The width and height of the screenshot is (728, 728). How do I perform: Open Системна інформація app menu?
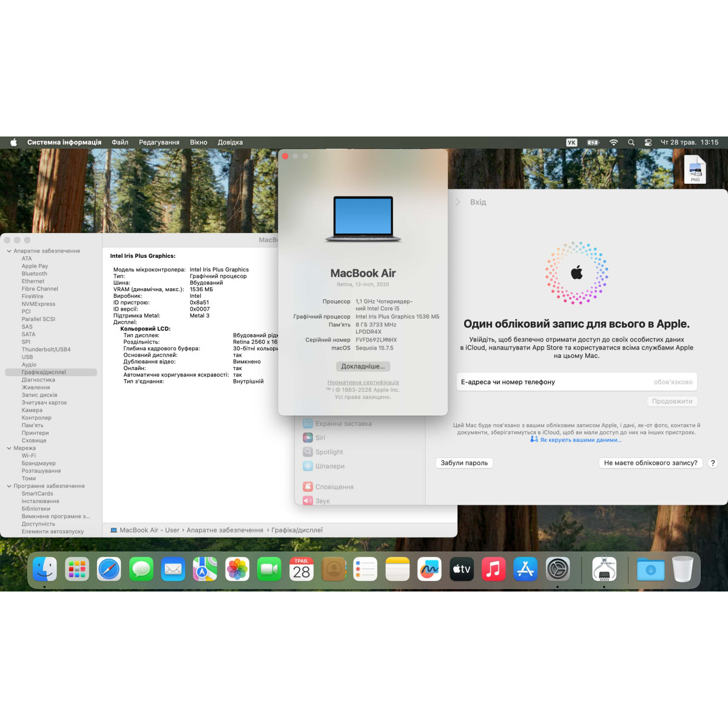click(64, 143)
